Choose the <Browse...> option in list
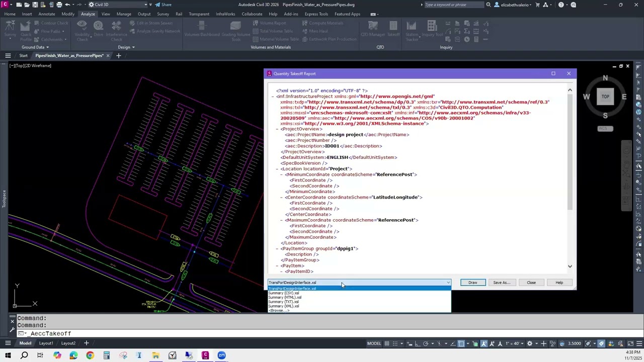644x362 pixels. [359, 310]
